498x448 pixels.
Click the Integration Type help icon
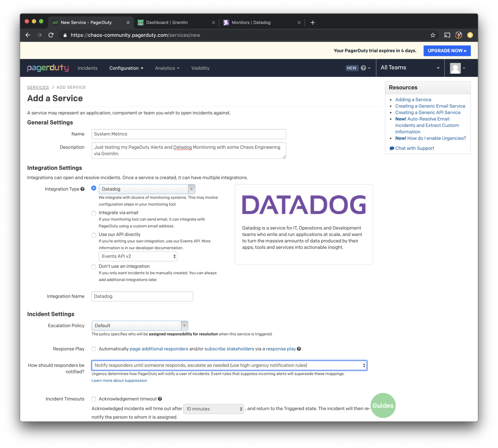(82, 189)
